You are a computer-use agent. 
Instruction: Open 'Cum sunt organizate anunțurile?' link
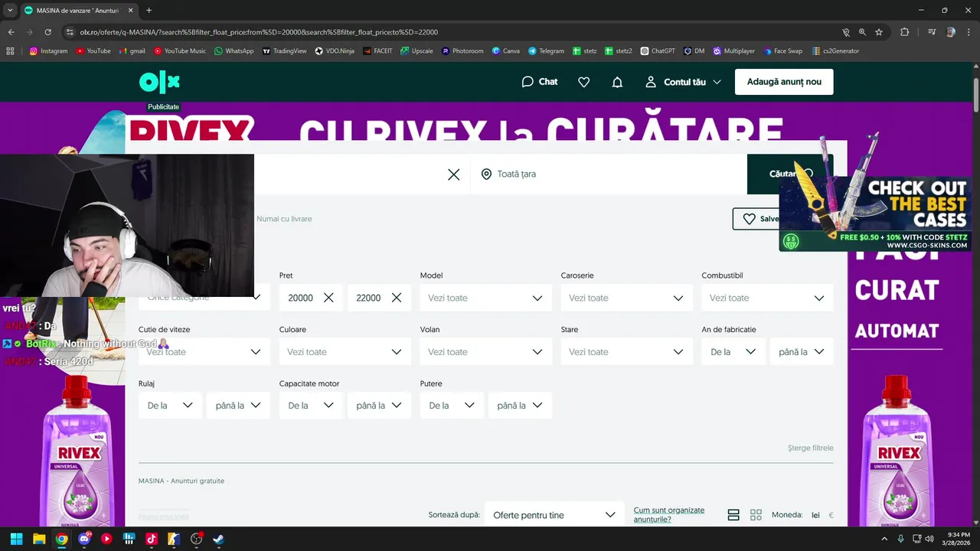tap(669, 515)
